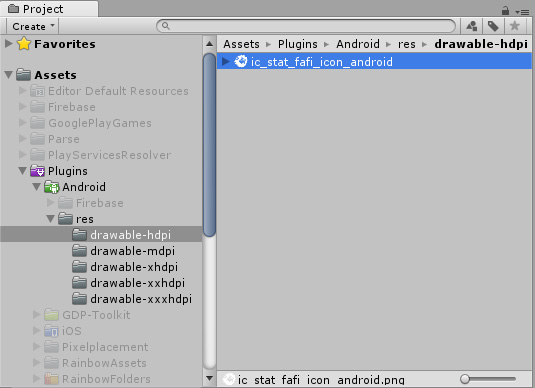Collapse the Android folder arrow
Screen dimensions: 535x388
point(37,187)
